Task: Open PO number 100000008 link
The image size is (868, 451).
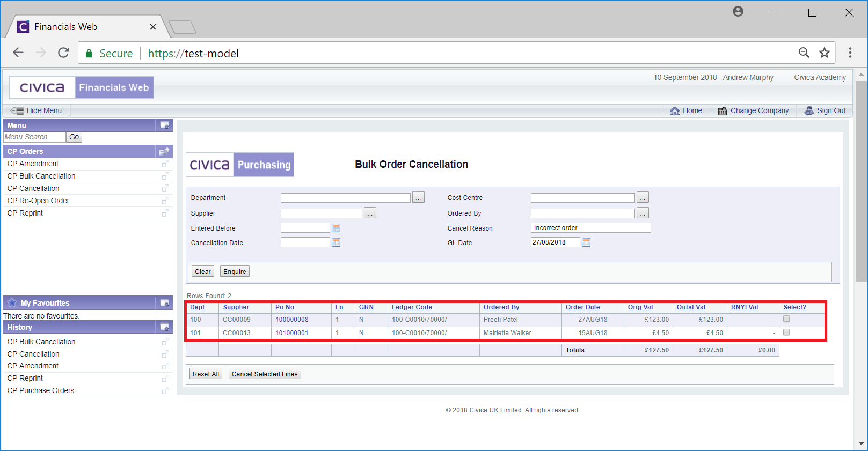Action: click(292, 320)
